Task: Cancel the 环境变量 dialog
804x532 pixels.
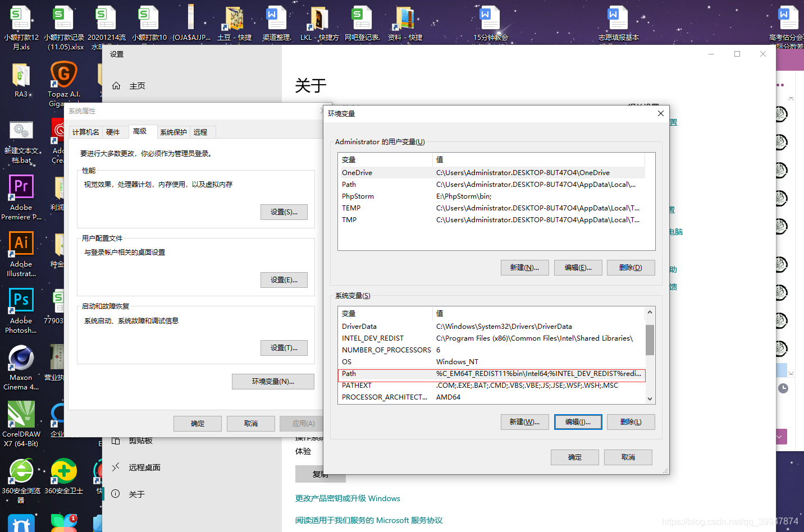Action: tap(628, 457)
